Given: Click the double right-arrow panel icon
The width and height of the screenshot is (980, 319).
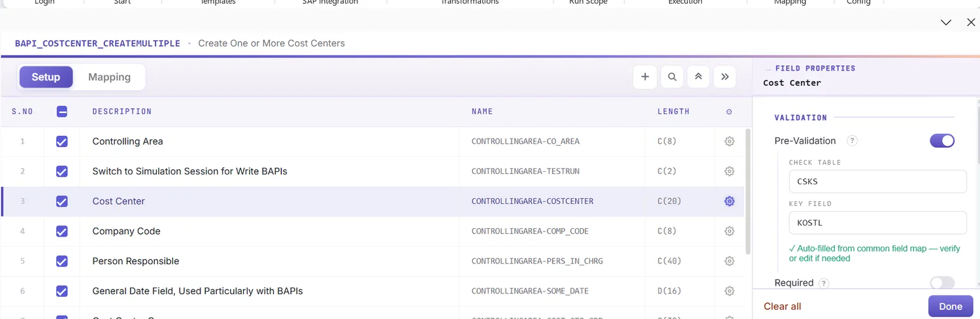Looking at the screenshot, I should (725, 76).
